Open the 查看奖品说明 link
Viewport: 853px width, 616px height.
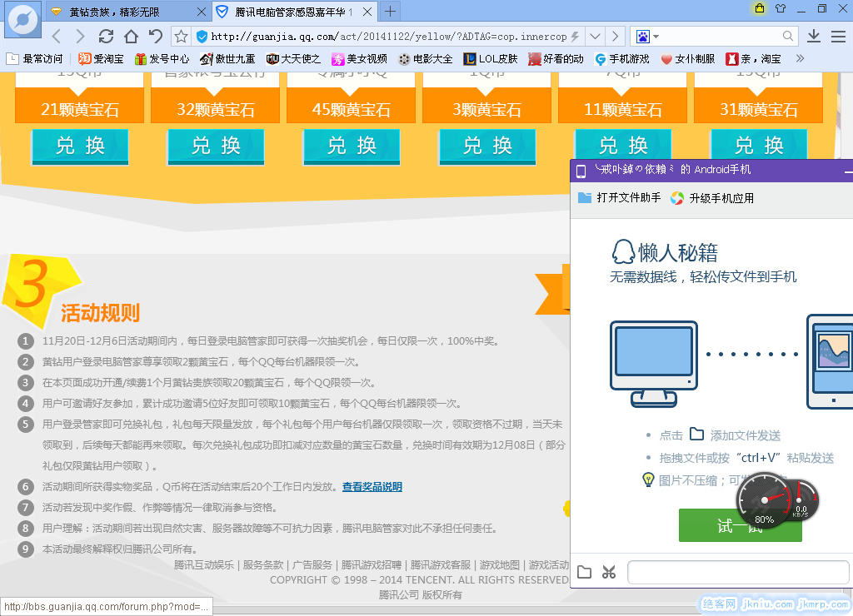pyautogui.click(x=372, y=487)
